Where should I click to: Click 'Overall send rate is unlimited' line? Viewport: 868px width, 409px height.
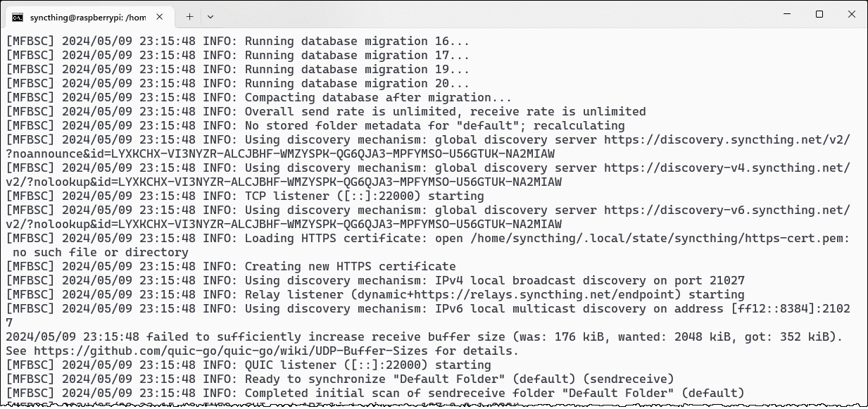pyautogui.click(x=325, y=111)
